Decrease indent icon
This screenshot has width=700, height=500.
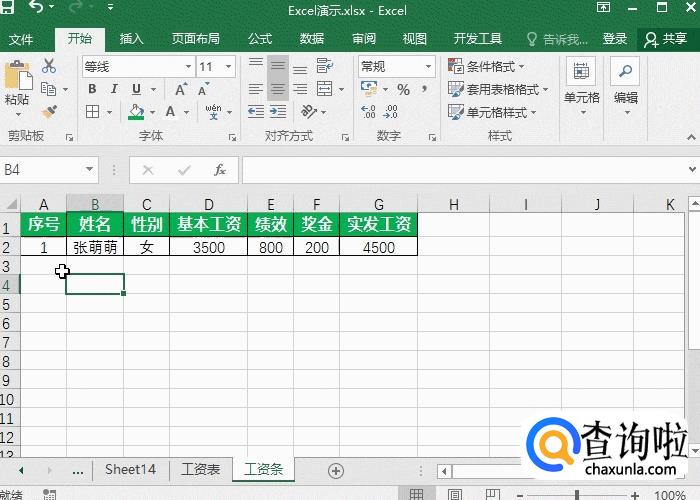click(256, 111)
